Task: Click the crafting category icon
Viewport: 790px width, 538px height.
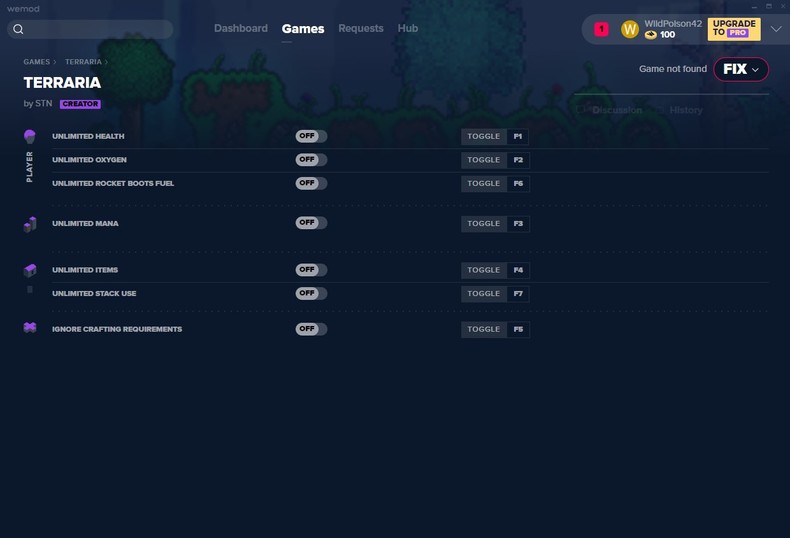Action: click(30, 328)
